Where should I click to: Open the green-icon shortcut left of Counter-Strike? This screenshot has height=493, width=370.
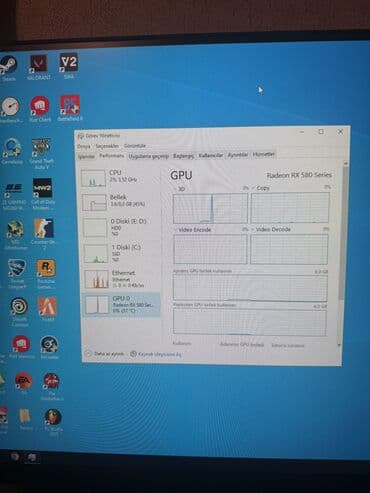coord(15,235)
